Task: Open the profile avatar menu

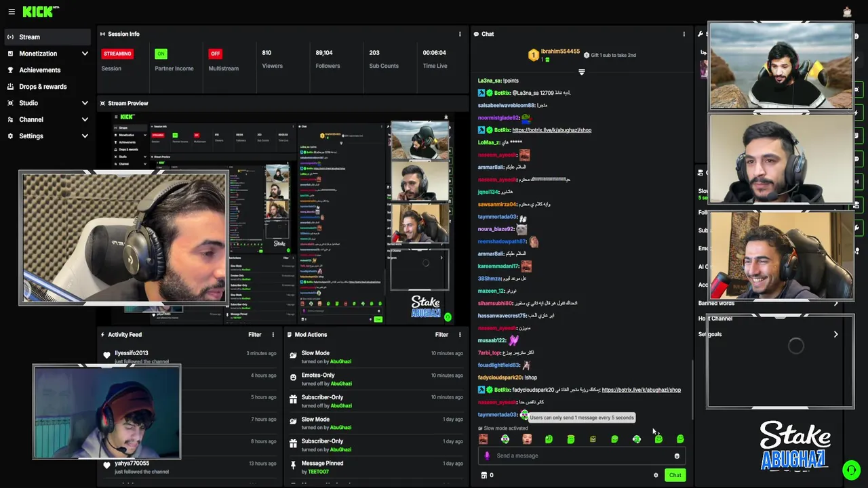Action: pos(847,12)
